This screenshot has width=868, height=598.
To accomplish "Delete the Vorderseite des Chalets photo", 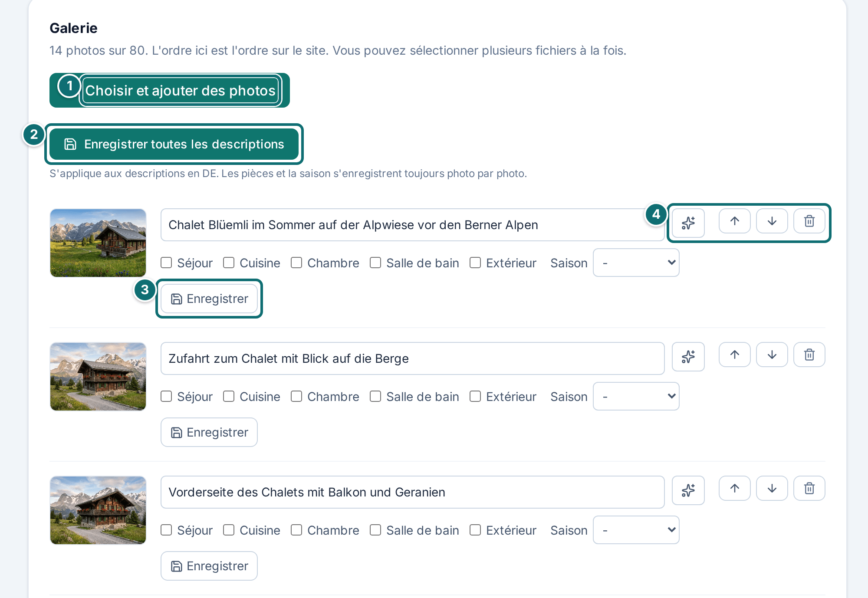I will 809,489.
